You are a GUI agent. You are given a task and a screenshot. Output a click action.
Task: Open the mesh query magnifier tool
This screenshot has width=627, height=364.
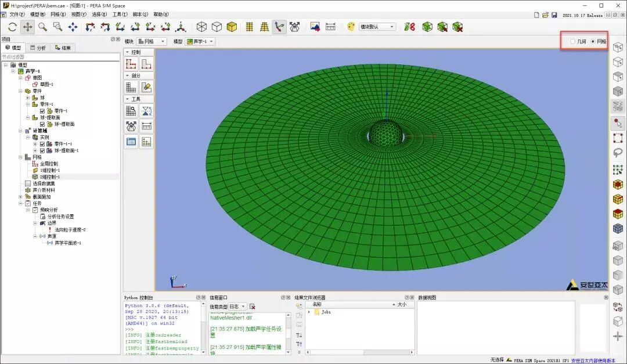pyautogui.click(x=131, y=111)
